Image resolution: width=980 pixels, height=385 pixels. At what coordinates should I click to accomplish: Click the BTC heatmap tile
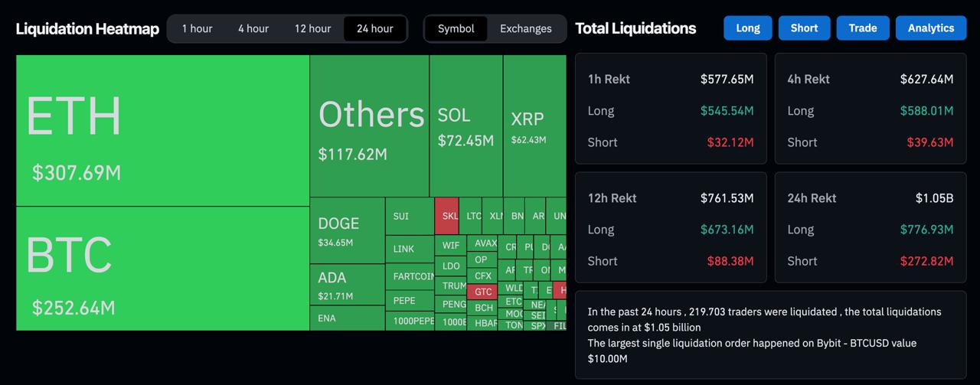click(162, 268)
